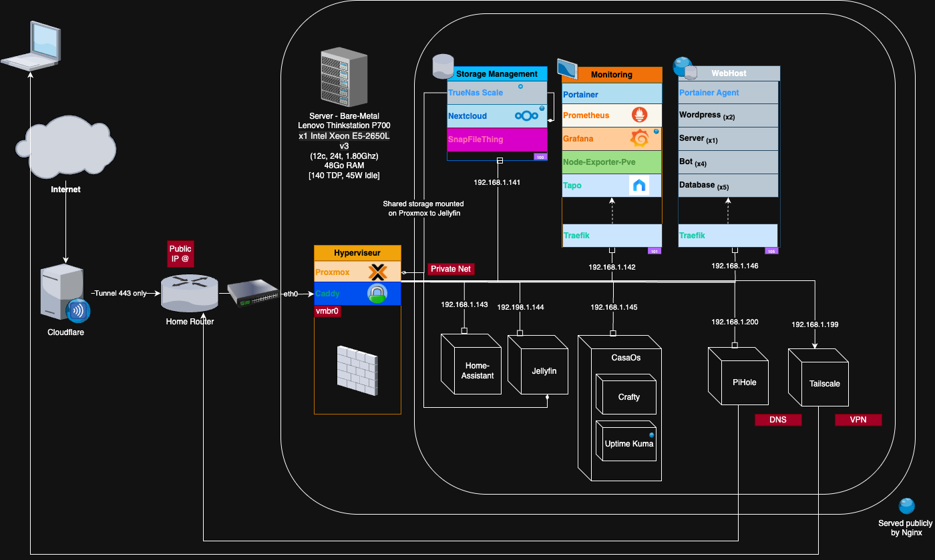Select the storage cylinder icon
Screen dimensions: 935x560
[x=443, y=67]
